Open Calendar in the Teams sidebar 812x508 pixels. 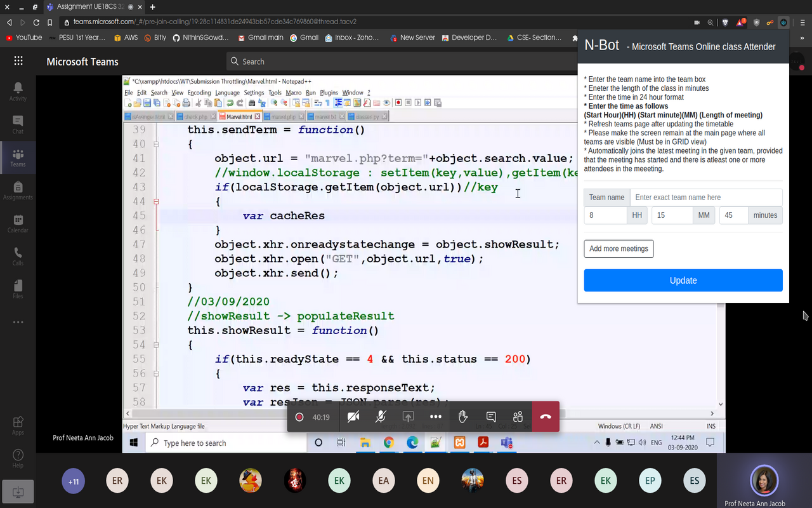click(x=18, y=223)
